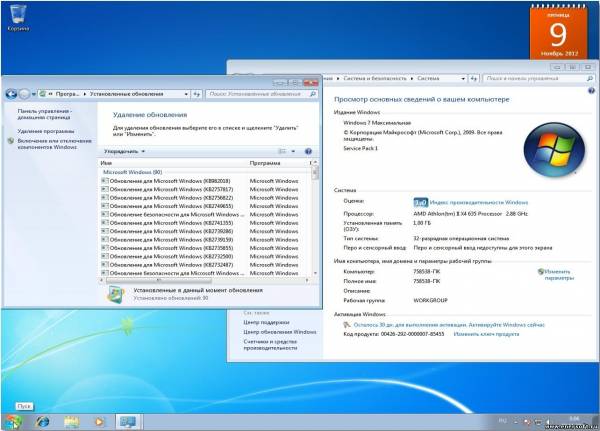The width and height of the screenshot is (600, 431).
Task: Open the volume control in the tray
Action: coord(548,422)
